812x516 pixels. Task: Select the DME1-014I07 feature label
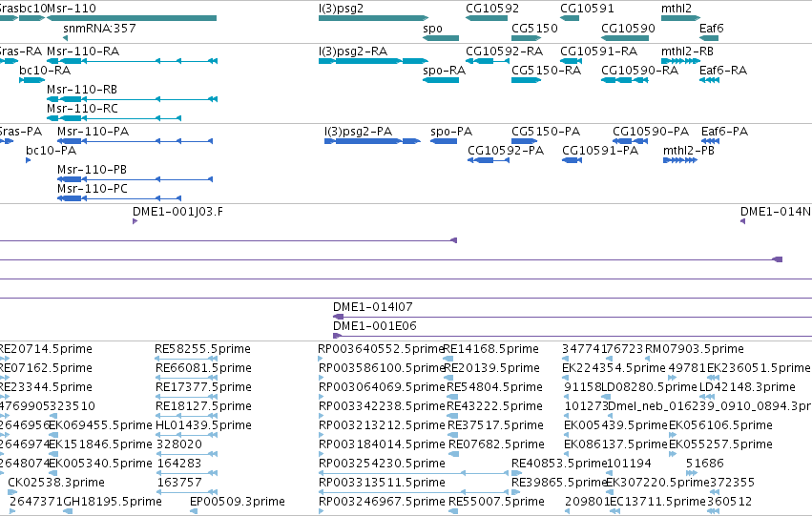373,307
